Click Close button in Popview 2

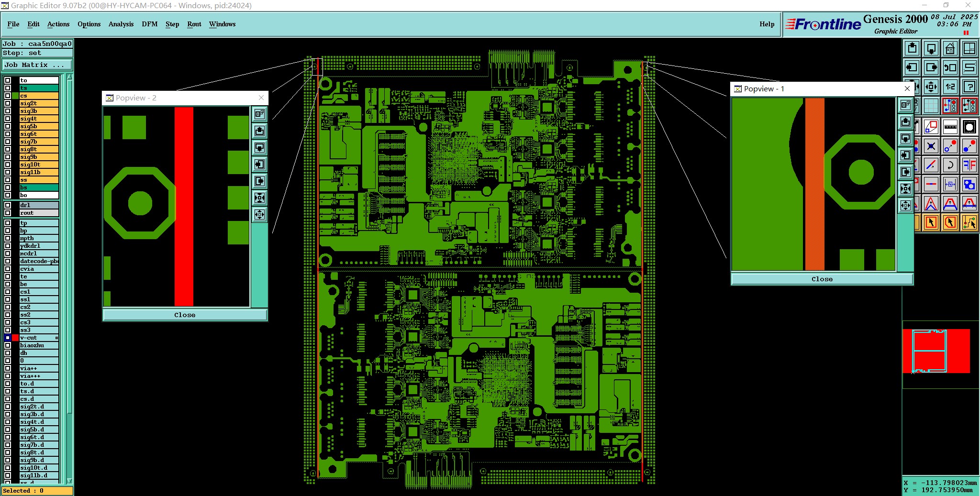(x=185, y=315)
